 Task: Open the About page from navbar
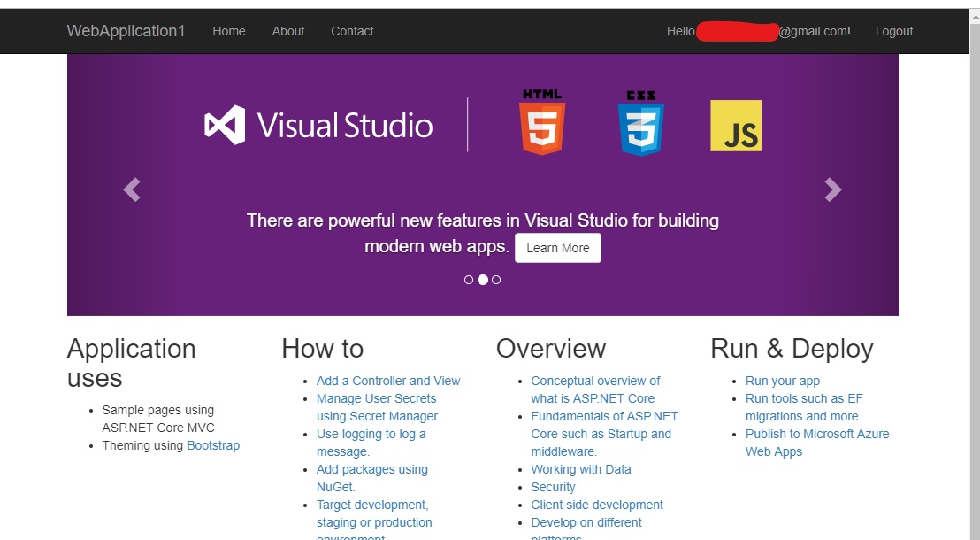[x=288, y=31]
